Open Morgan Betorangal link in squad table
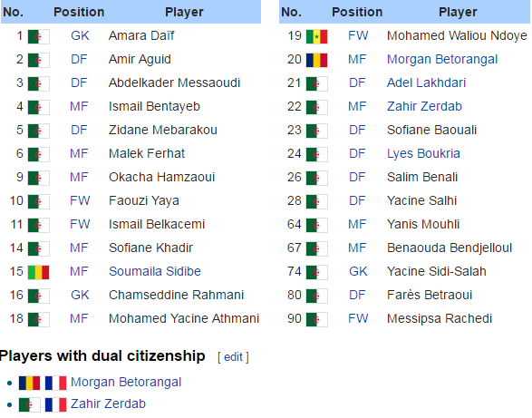532x418 pixels. [442, 60]
